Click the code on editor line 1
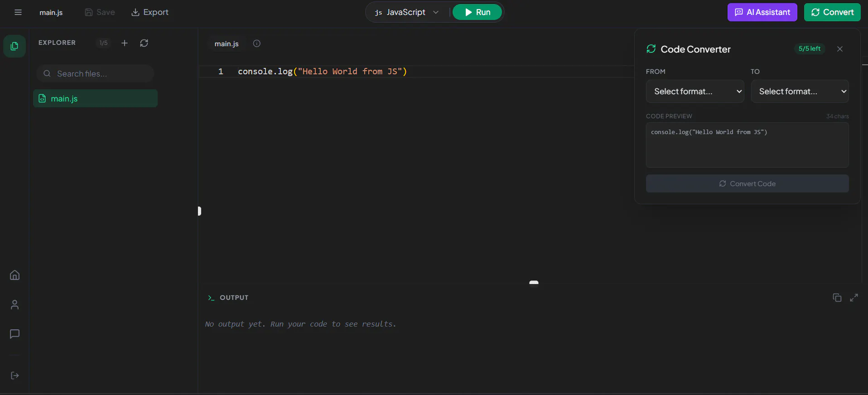This screenshot has width=868, height=395. tap(322, 72)
